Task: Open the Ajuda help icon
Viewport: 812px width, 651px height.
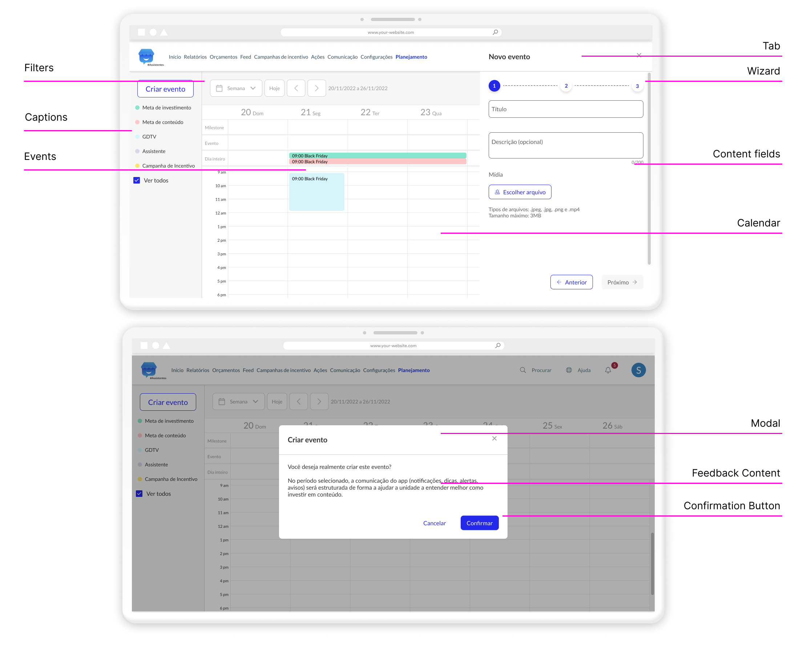Action: (569, 370)
